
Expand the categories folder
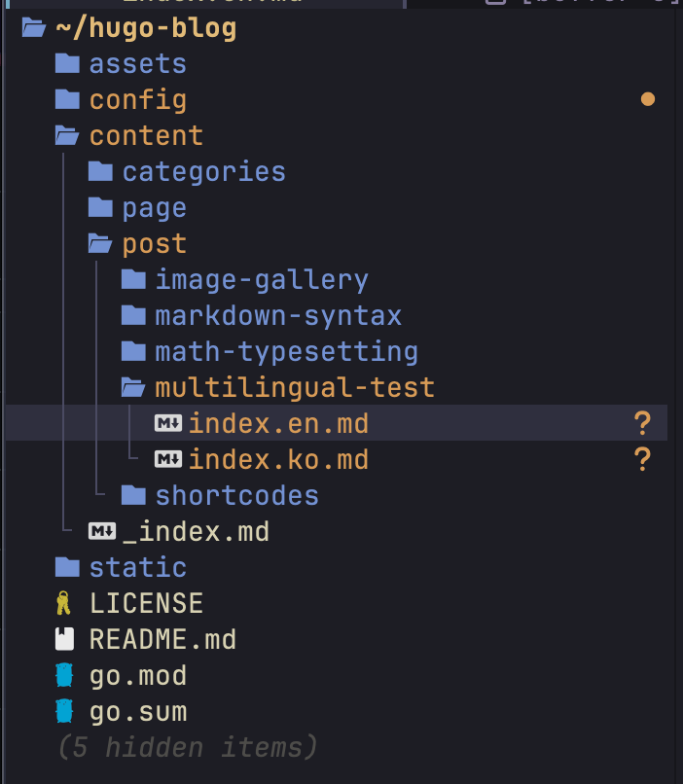pyautogui.click(x=203, y=171)
